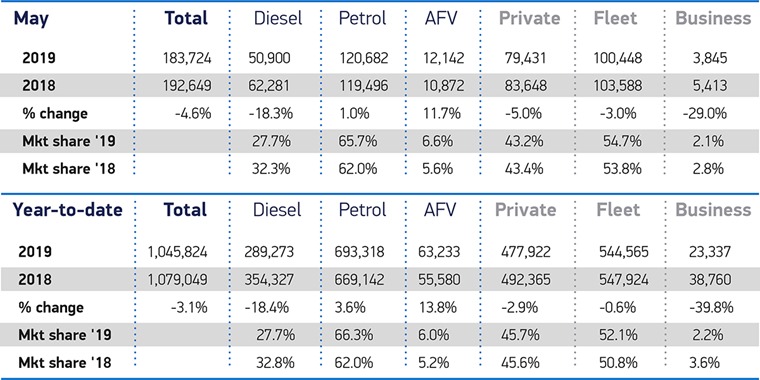This screenshot has width=760, height=380.
Task: Select the May table Private column header
Action: (x=529, y=18)
